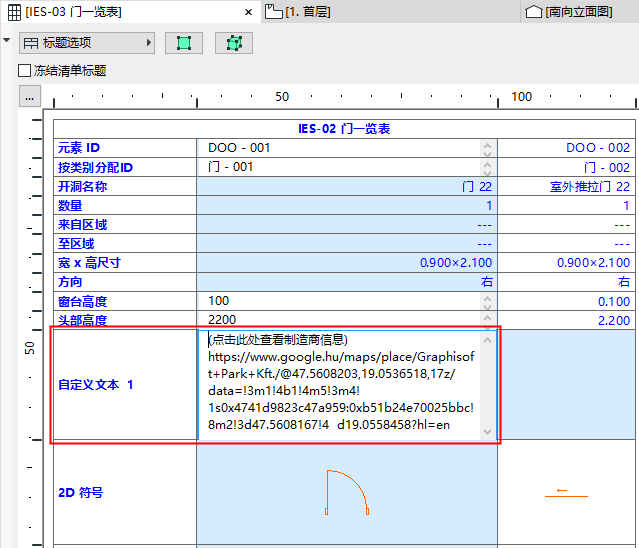Select the 头部高度 header cell
639x548 pixels.
point(125,320)
